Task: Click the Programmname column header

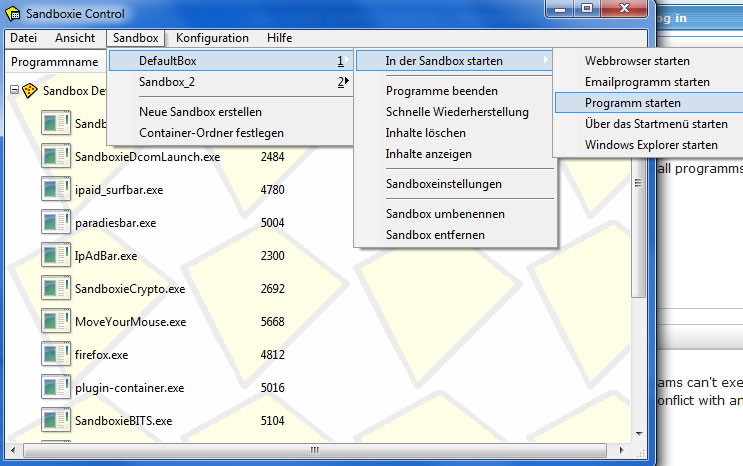Action: (x=54, y=62)
